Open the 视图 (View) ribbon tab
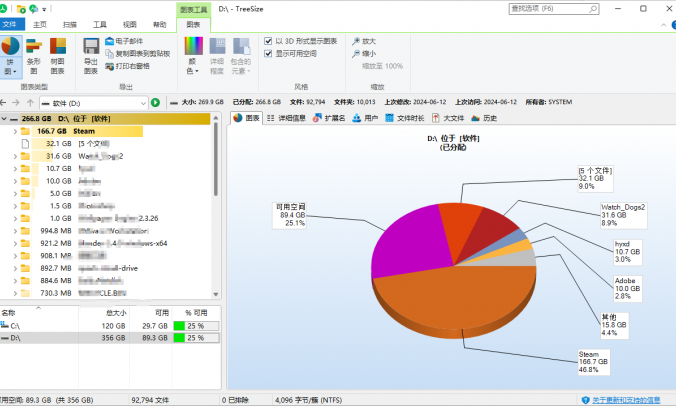This screenshot has height=406, width=676. point(130,25)
